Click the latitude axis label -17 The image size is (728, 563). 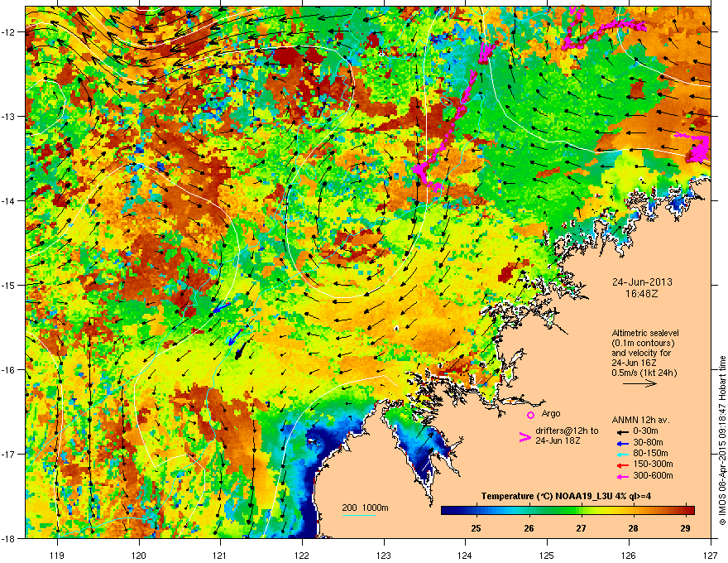click(x=9, y=454)
